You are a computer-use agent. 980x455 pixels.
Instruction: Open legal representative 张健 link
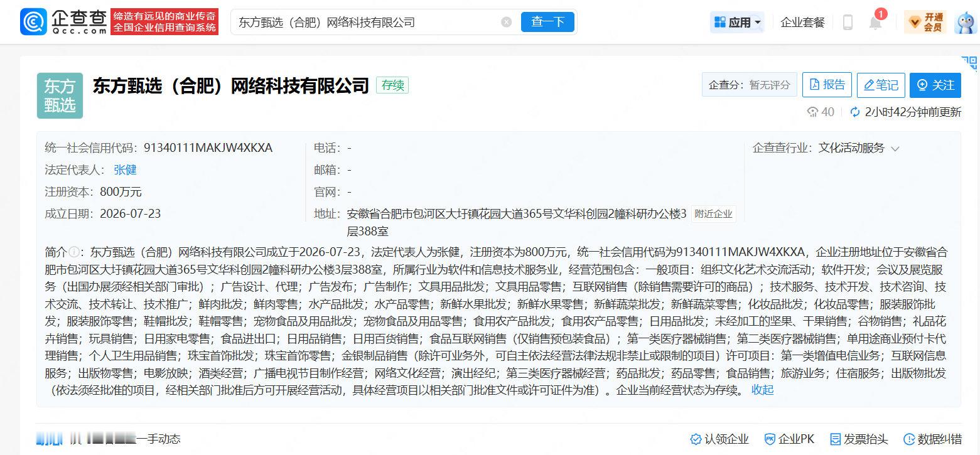coord(125,169)
